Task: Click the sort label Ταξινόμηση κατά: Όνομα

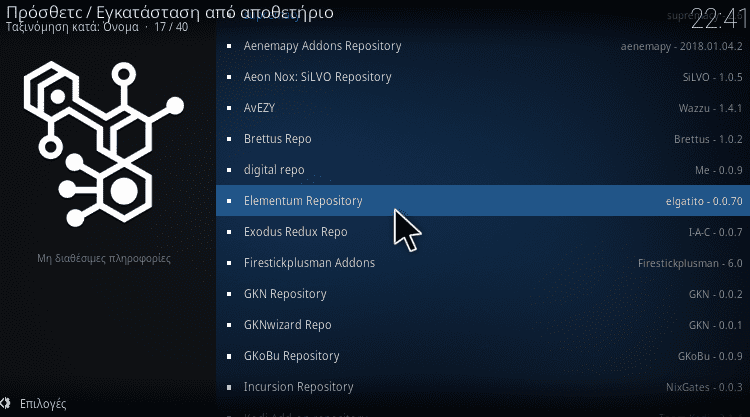Action: tap(70, 28)
